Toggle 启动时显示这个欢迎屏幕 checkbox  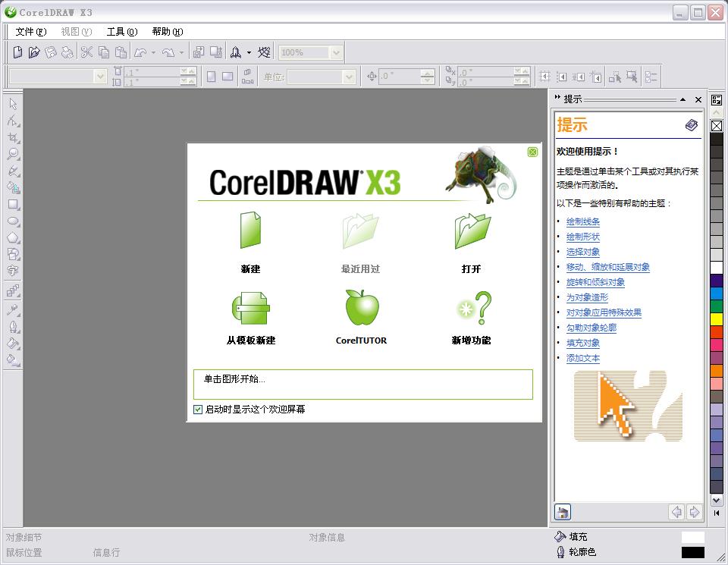pyautogui.click(x=198, y=409)
